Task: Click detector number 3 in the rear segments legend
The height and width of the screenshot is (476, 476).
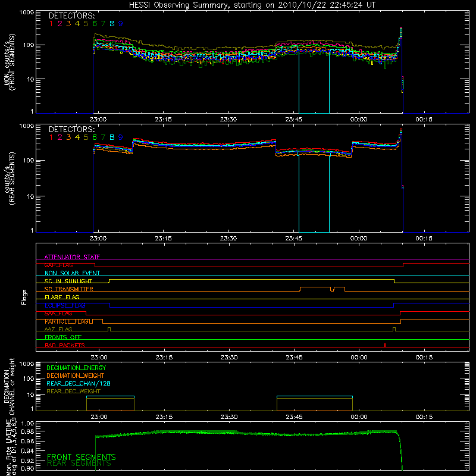Action: click(68, 137)
